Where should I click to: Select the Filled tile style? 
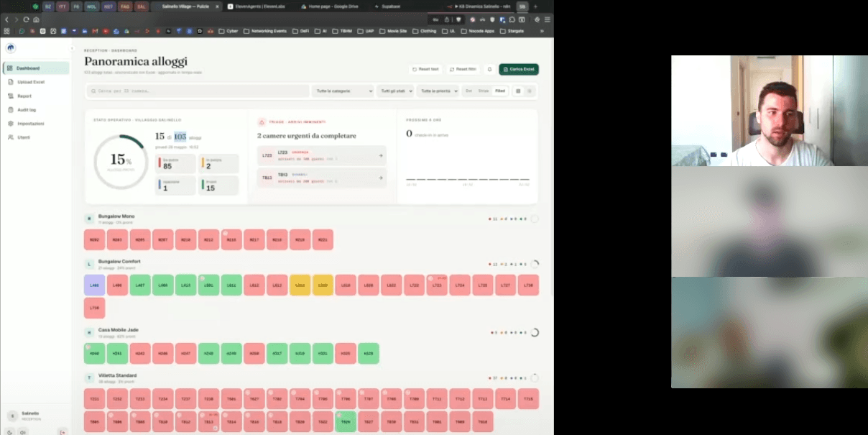[500, 91]
